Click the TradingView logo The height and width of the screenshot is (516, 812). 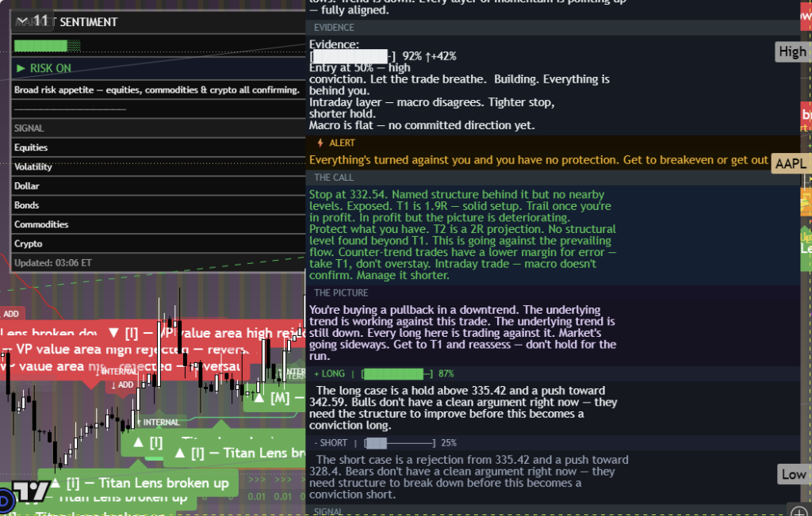[x=30, y=491]
